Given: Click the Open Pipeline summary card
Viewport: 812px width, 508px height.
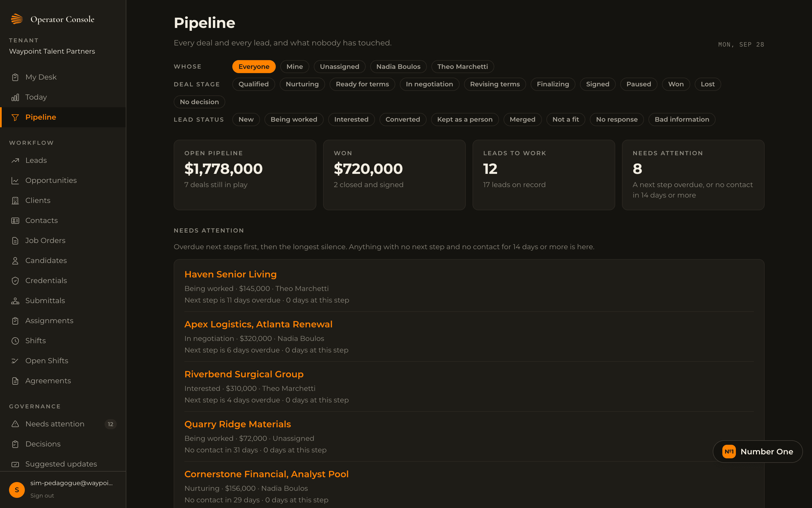Looking at the screenshot, I should (x=245, y=175).
